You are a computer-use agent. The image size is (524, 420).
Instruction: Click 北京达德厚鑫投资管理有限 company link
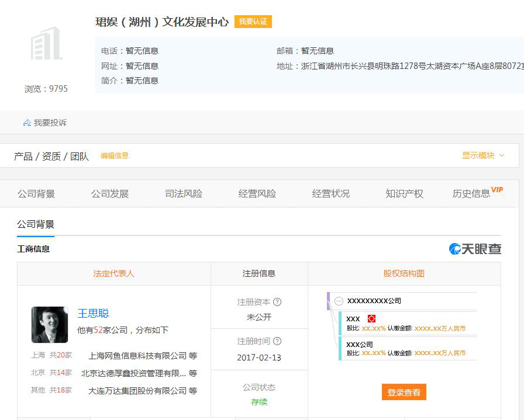pos(134,373)
